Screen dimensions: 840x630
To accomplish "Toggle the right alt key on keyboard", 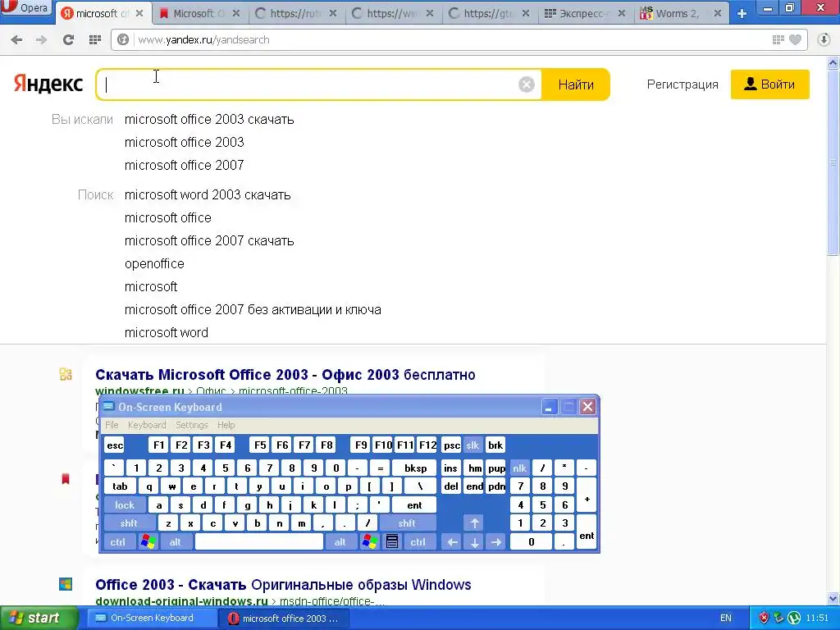I will tap(340, 542).
